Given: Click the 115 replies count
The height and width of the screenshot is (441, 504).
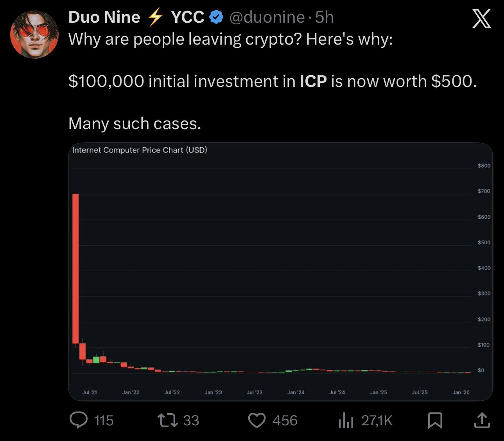Looking at the screenshot, I should (104, 421).
